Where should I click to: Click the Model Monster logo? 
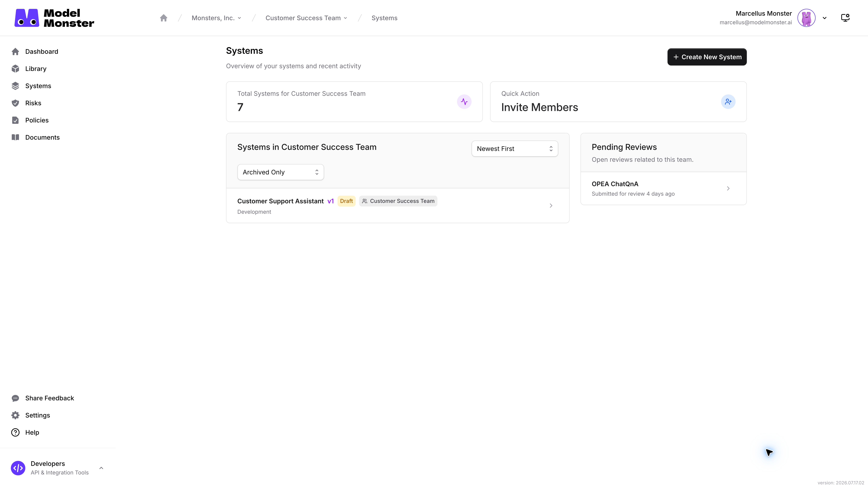point(54,18)
